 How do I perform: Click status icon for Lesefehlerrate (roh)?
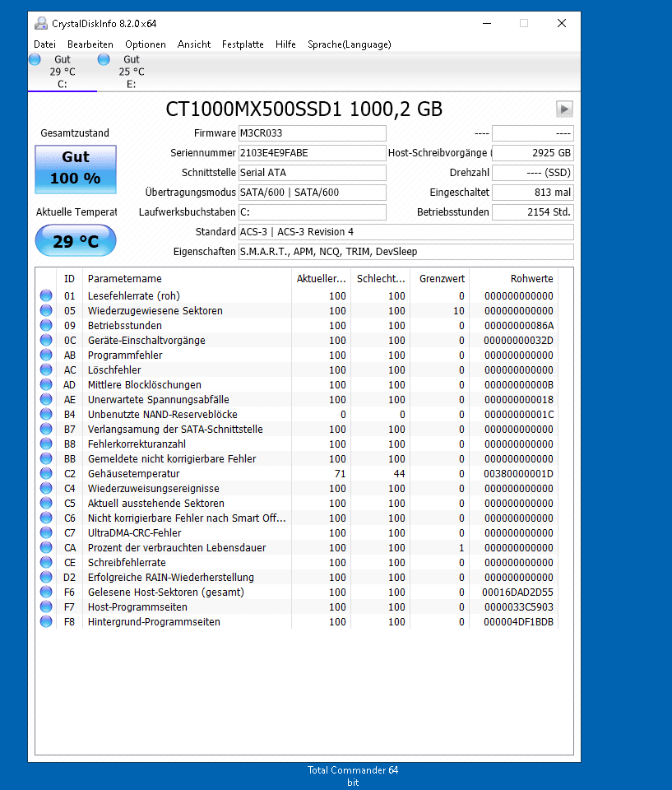point(46,295)
